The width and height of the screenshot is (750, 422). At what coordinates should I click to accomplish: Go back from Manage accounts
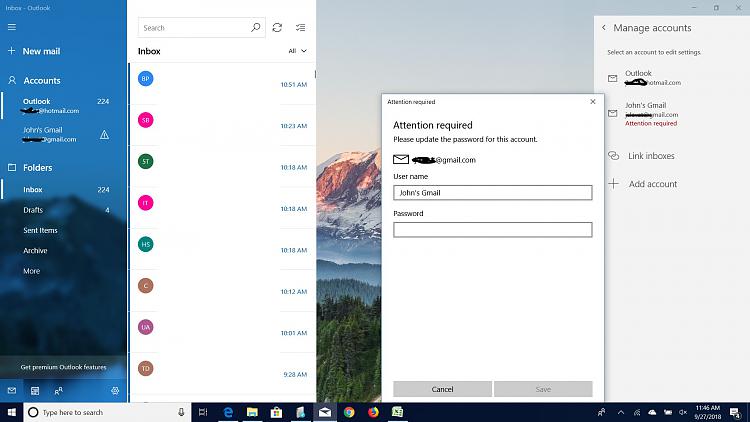604,28
